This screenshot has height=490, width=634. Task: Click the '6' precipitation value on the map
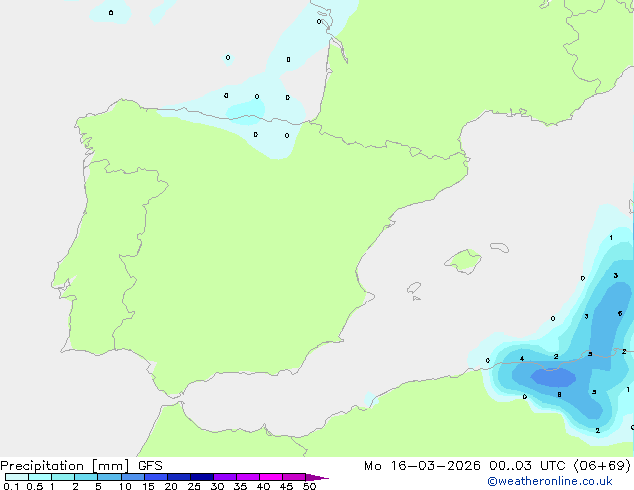(620, 313)
